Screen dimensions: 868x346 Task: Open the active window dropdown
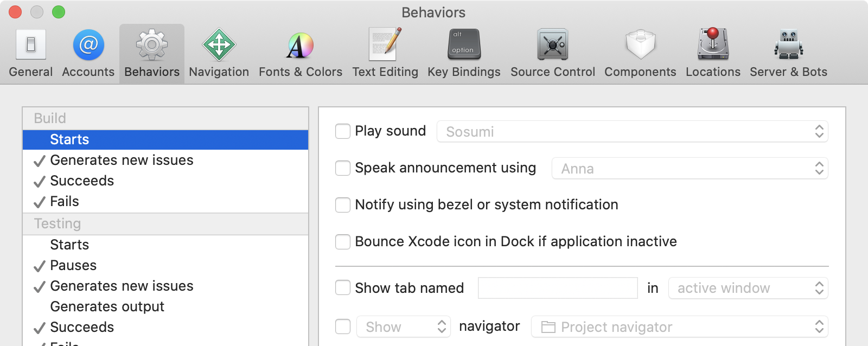pyautogui.click(x=748, y=288)
